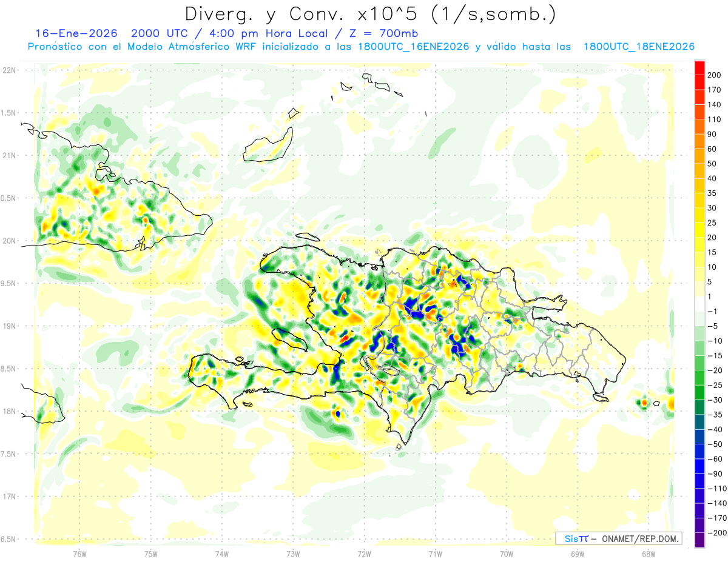Click the '70W' longitude label
Screen dimensions: 728x562
pos(507,554)
